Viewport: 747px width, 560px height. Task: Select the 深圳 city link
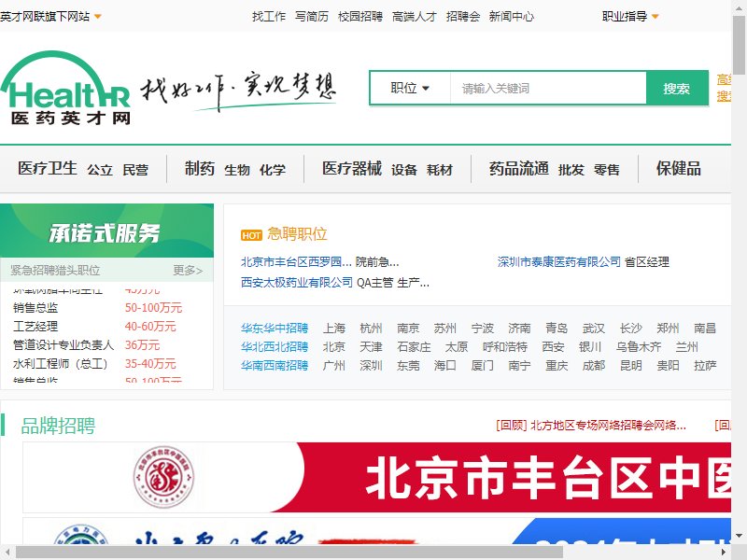coord(371,365)
